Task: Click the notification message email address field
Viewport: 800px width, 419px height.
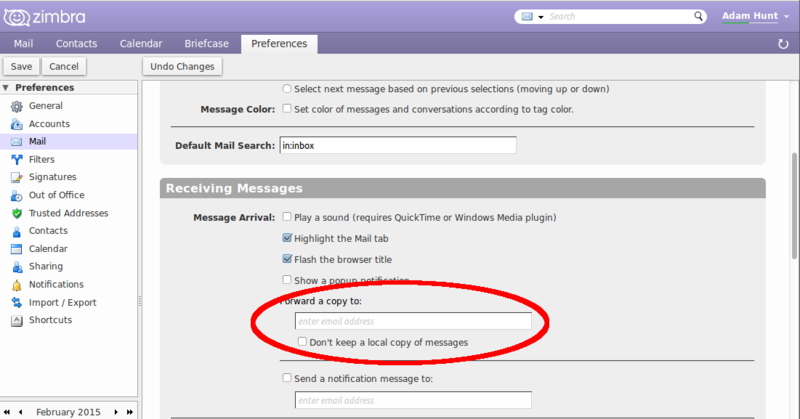Action: (x=413, y=400)
